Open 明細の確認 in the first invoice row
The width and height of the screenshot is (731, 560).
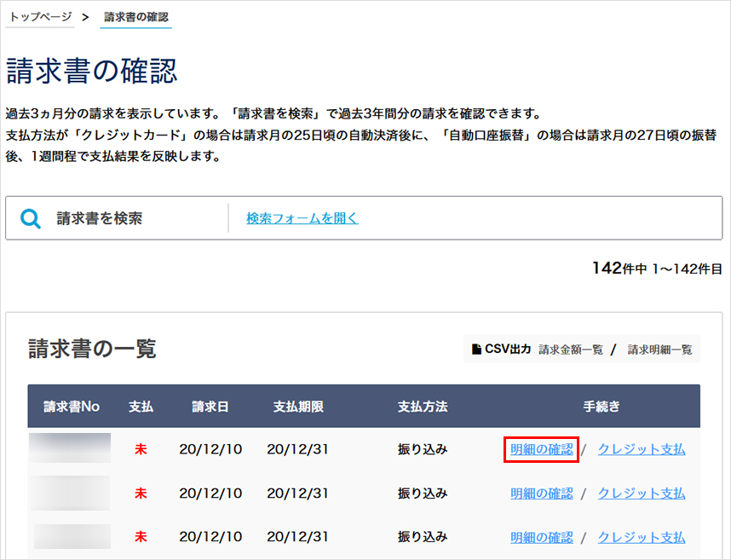pos(542,449)
